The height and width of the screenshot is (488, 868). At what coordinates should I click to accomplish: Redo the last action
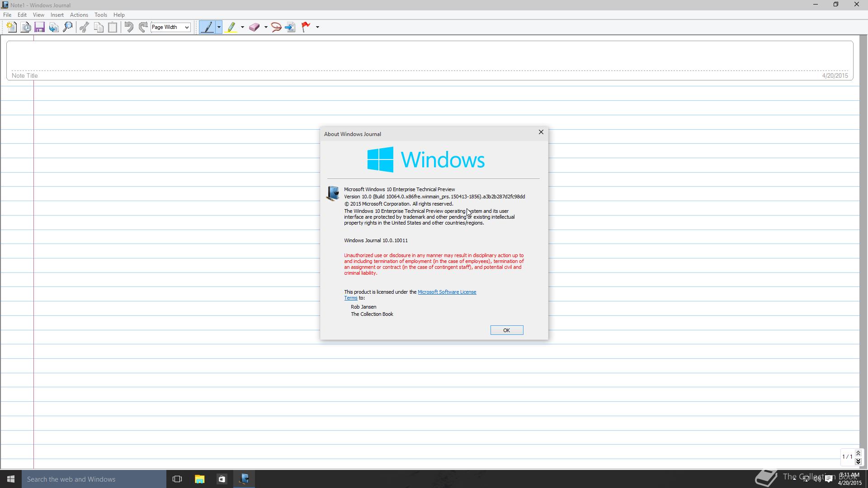143,27
